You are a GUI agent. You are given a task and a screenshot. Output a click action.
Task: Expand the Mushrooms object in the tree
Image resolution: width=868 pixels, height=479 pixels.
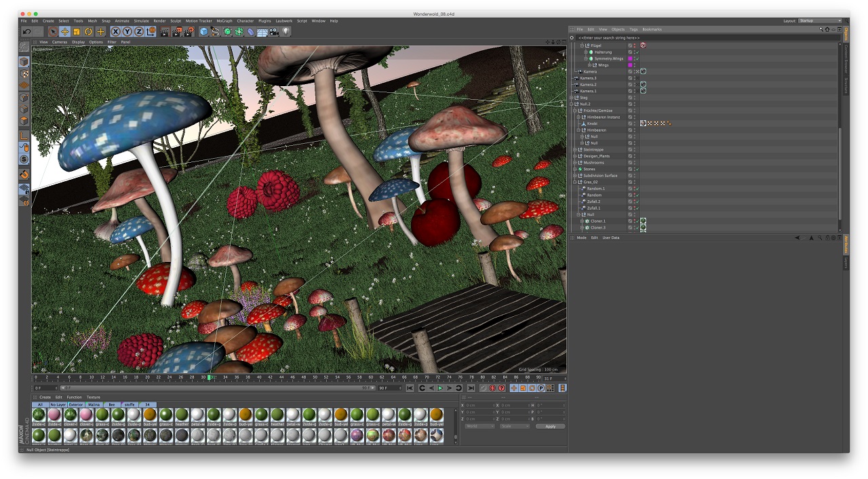[x=575, y=163]
